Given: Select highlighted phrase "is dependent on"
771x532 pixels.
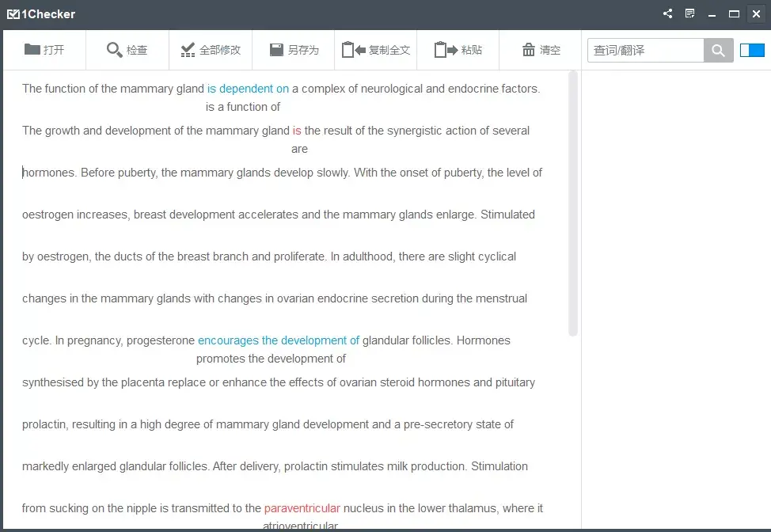Looking at the screenshot, I should pyautogui.click(x=248, y=89).
